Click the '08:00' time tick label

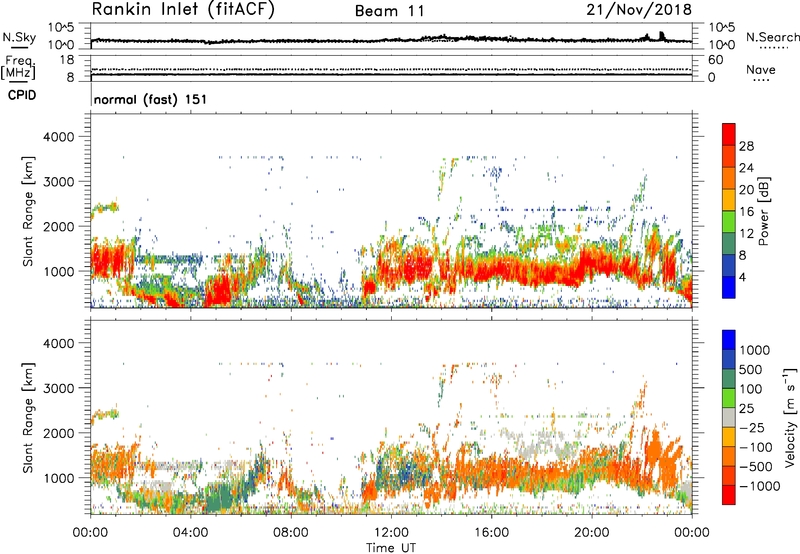point(291,533)
